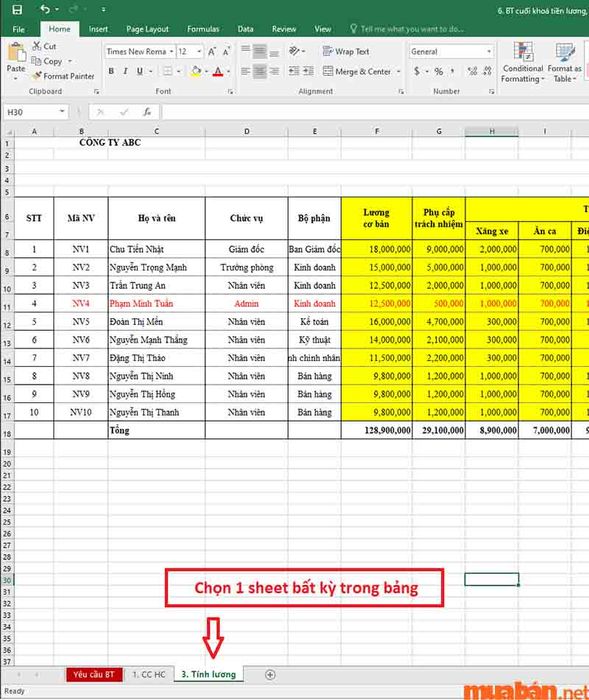Click Increase Decimal icon
This screenshot has width=589, height=700.
[472, 71]
